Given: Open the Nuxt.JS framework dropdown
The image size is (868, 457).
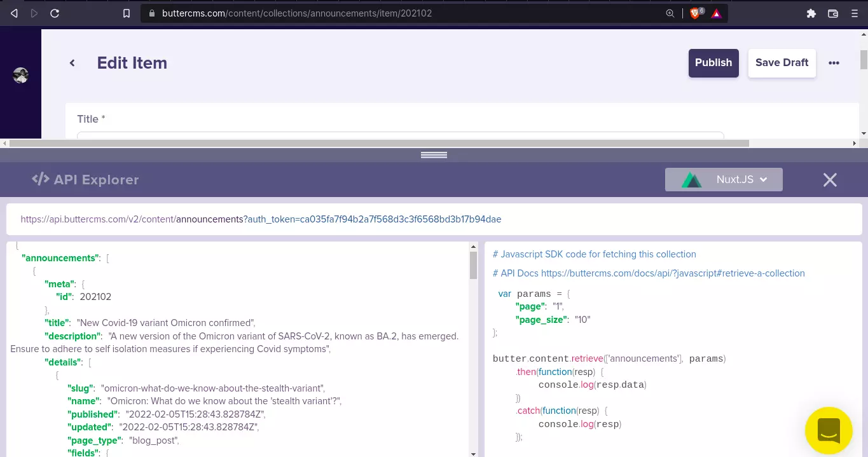Looking at the screenshot, I should 724,179.
